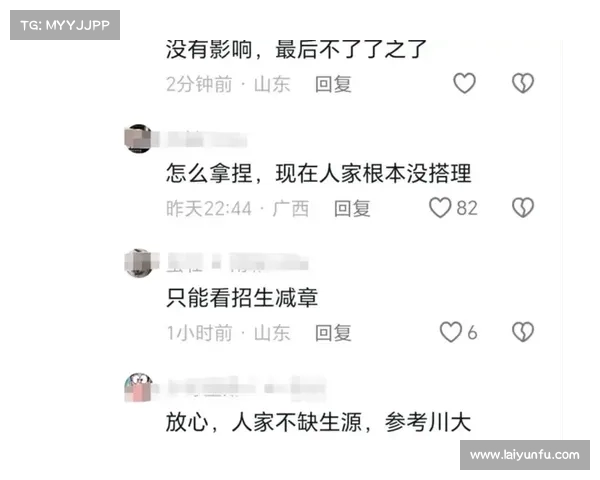Image resolution: width=600 pixels, height=480 pixels.
Task: Reply to the 2分钟前 山东 comment
Action: click(333, 84)
